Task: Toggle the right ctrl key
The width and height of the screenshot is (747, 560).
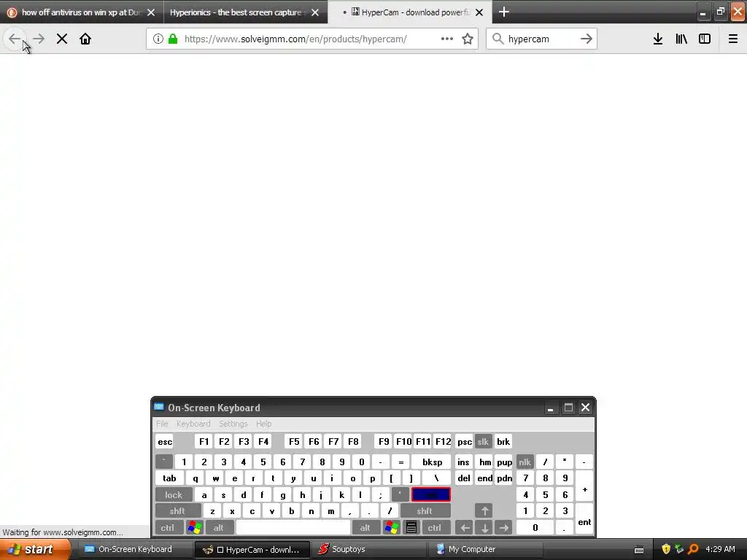Action: 435,528
